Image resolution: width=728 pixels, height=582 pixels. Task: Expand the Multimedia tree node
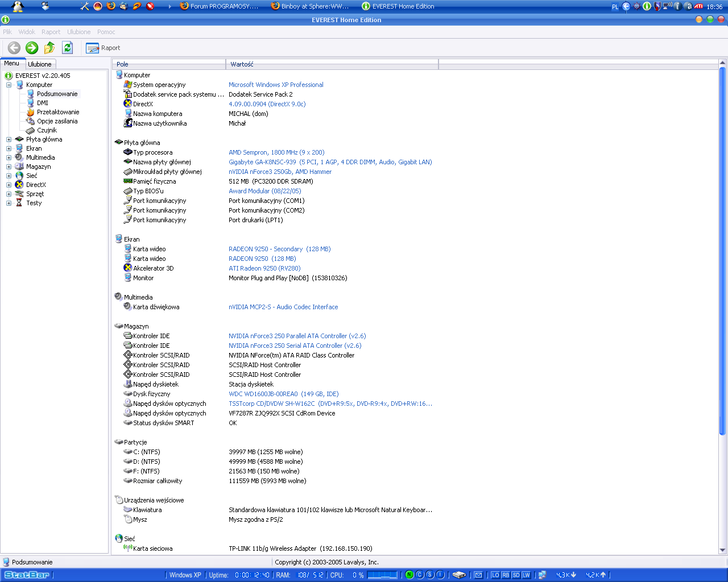9,157
